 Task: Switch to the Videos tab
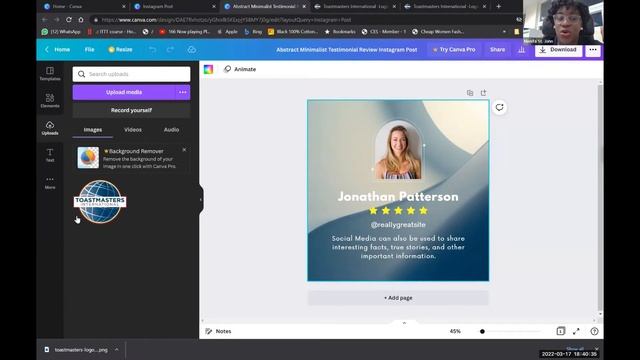[x=133, y=130]
